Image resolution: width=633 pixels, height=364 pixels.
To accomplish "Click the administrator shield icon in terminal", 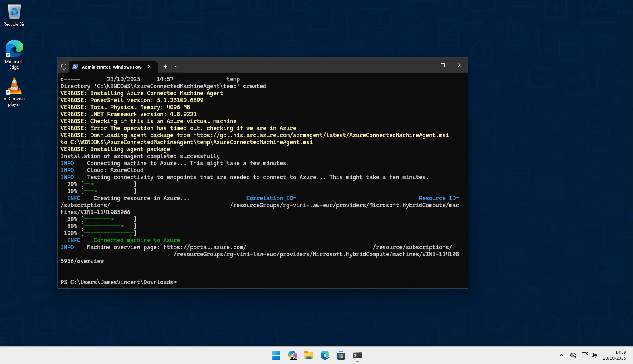I will pyautogui.click(x=64, y=67).
